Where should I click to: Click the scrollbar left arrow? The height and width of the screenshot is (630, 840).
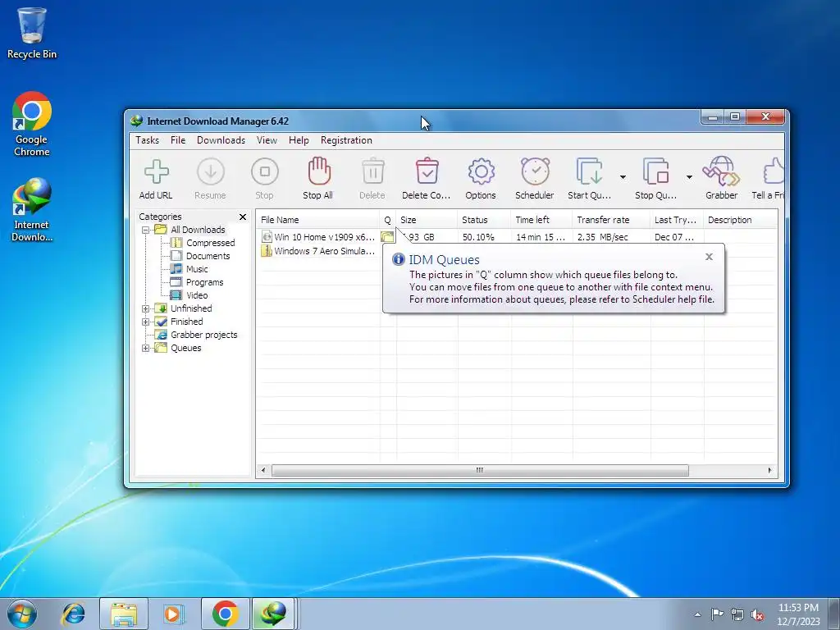[x=263, y=470]
